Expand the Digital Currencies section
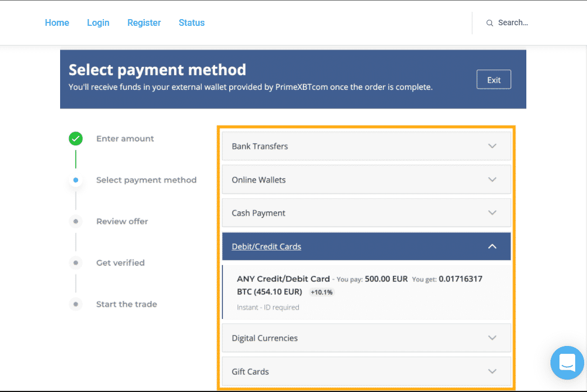Screen dimensions: 587x392 [x=366, y=338]
